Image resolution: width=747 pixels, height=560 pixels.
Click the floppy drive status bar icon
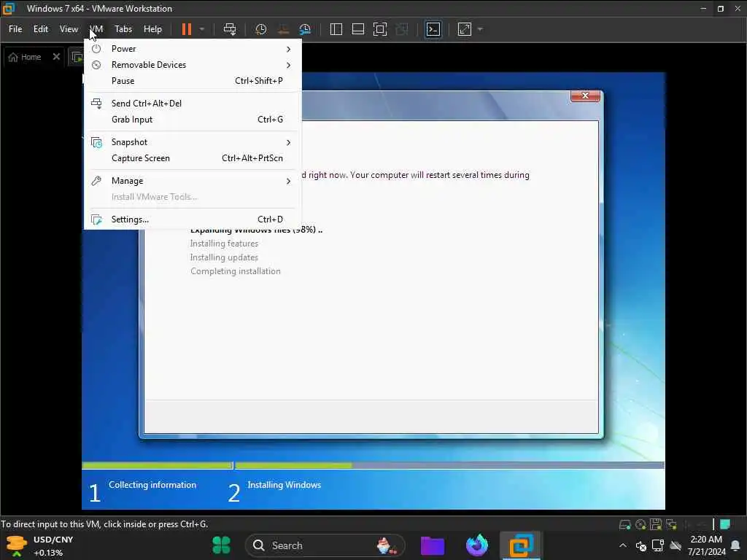pos(656,524)
